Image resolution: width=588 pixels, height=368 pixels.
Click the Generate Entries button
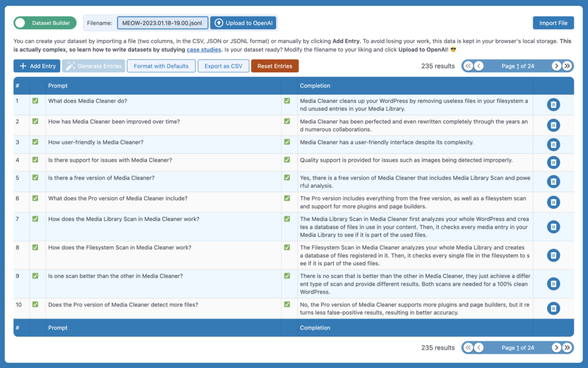coord(94,66)
